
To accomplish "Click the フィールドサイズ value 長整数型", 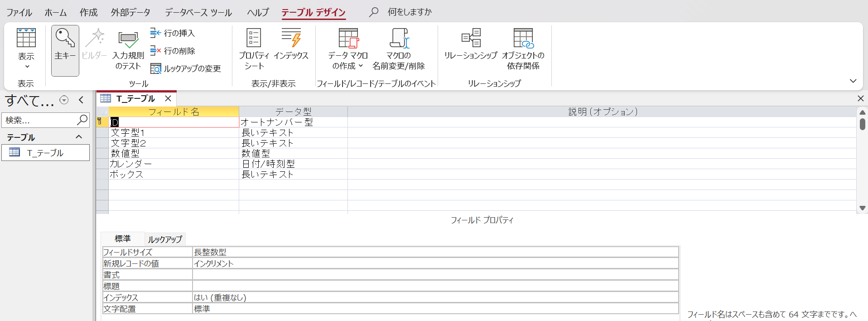I will 435,252.
